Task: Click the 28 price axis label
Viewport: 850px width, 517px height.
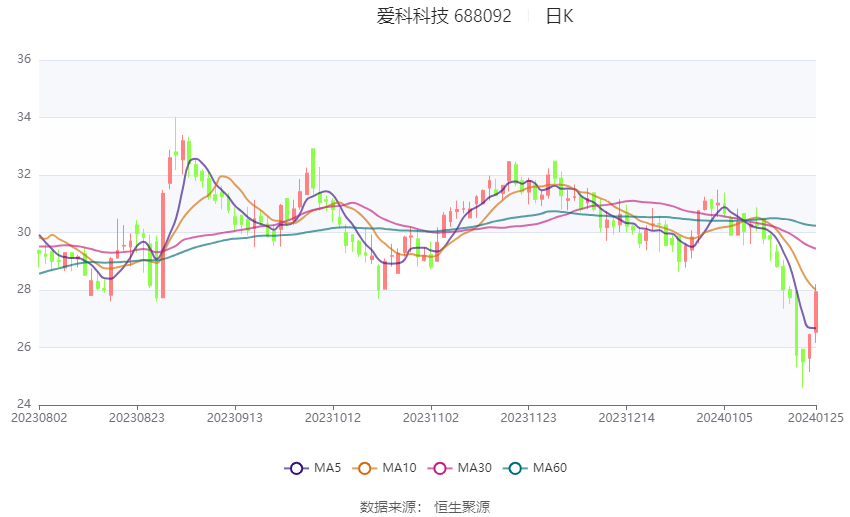Action: click(x=24, y=289)
